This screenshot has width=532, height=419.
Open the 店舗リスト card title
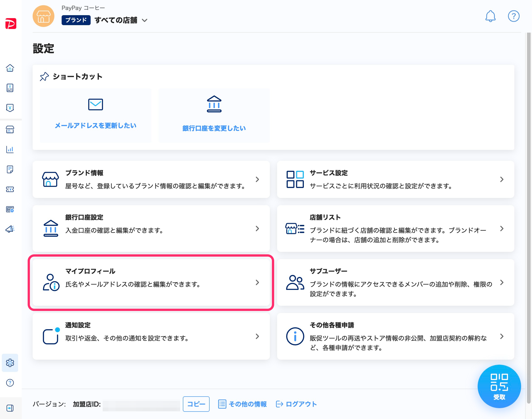click(x=325, y=217)
